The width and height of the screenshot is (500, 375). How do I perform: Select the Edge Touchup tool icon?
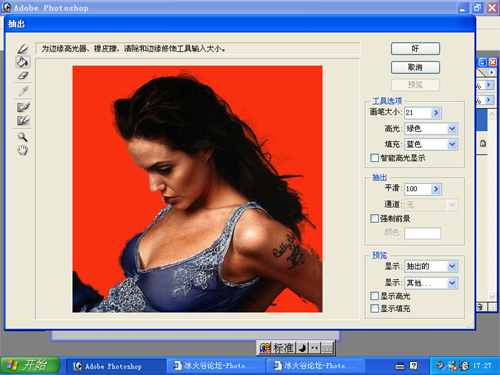click(23, 120)
